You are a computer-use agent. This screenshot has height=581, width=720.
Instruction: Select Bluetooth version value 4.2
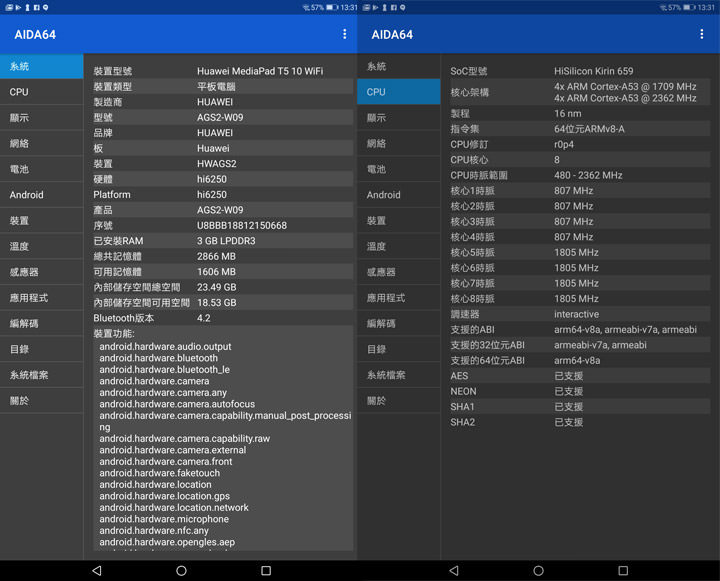203,318
